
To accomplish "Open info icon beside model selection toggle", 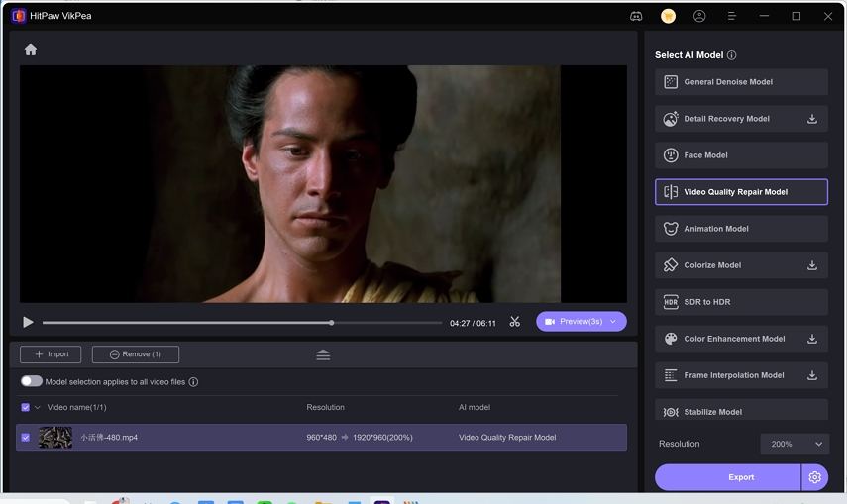I will point(193,382).
